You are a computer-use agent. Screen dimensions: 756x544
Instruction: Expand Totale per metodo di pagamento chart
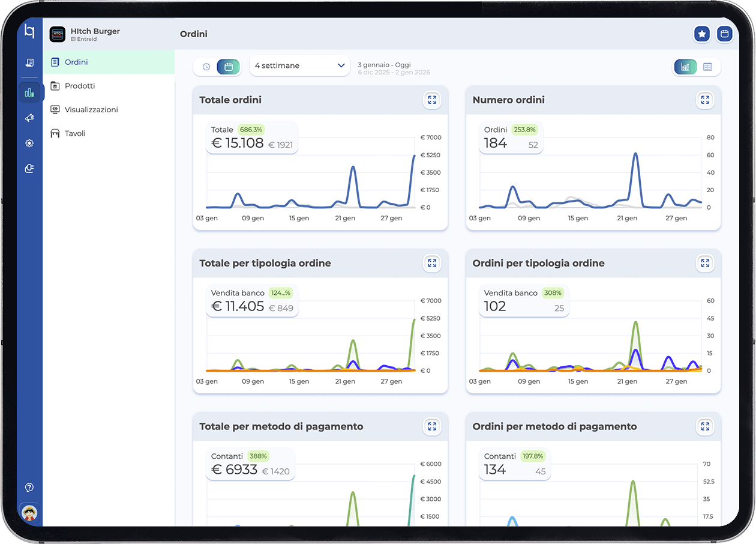[x=432, y=426]
